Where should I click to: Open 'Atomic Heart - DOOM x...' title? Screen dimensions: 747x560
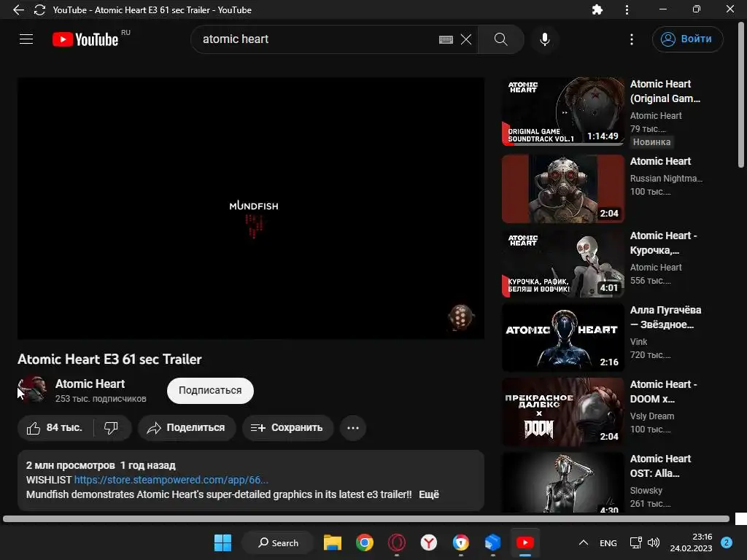tap(663, 392)
